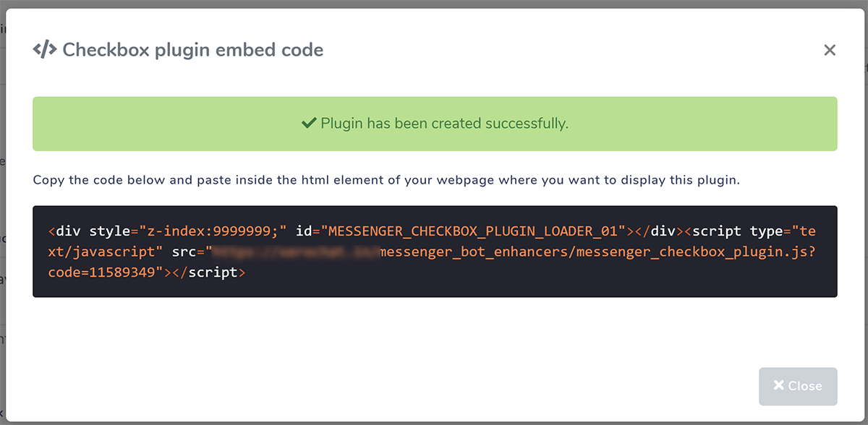Click the code brackets icon beside the title
This screenshot has height=425, width=868.
click(45, 50)
